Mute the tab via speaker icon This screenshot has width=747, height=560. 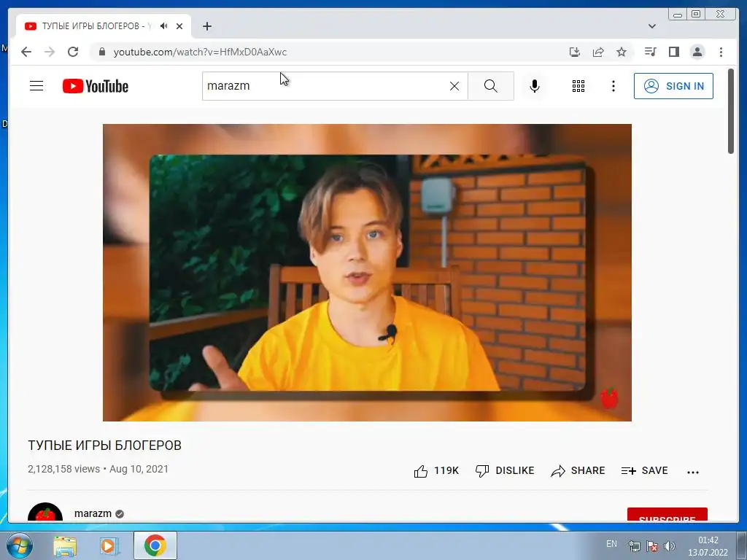tap(164, 26)
